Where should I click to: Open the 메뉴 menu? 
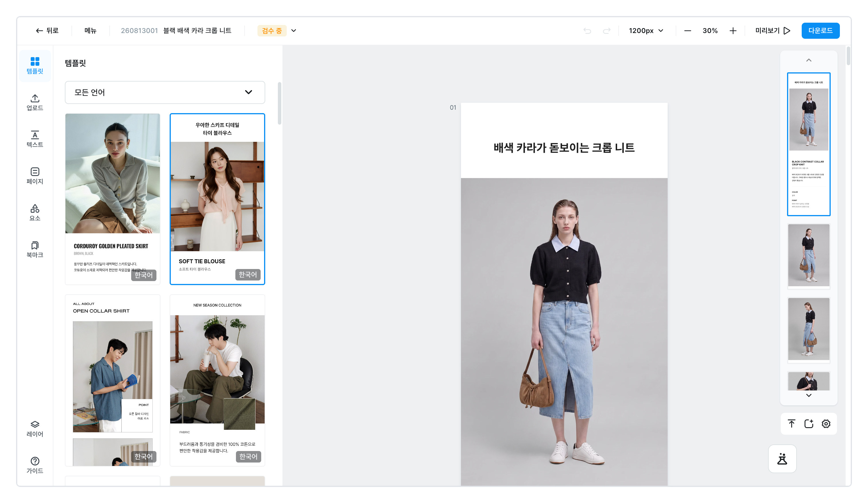pos(90,31)
